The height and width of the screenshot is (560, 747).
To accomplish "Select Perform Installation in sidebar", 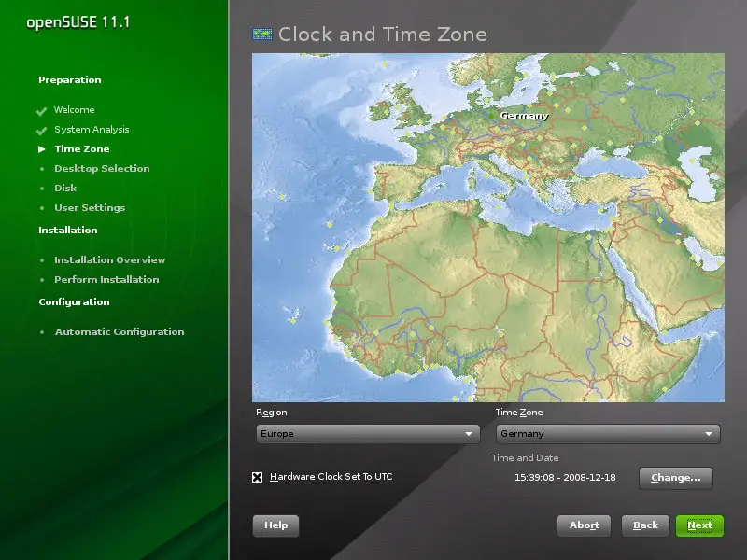I will pos(106,279).
